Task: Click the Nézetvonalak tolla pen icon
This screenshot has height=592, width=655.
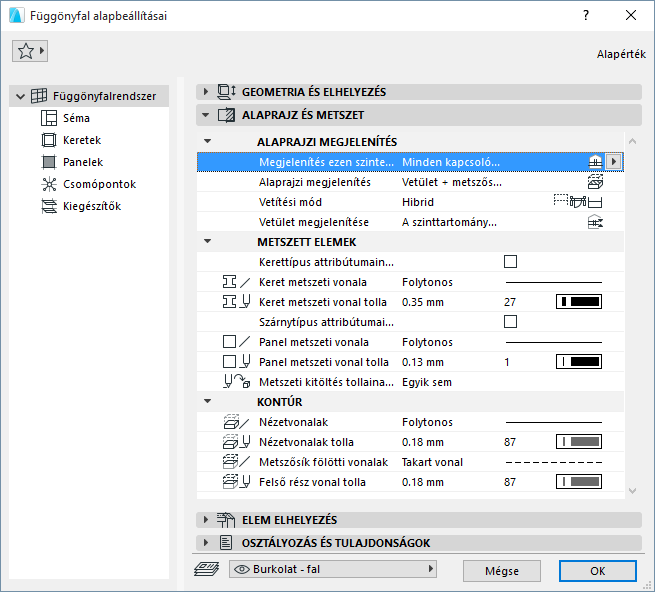Action: (x=236, y=442)
